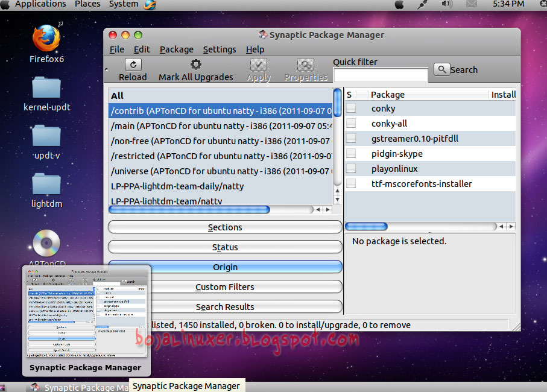Toggle status checkbox for conky package
This screenshot has width=547, height=392.
[x=351, y=108]
